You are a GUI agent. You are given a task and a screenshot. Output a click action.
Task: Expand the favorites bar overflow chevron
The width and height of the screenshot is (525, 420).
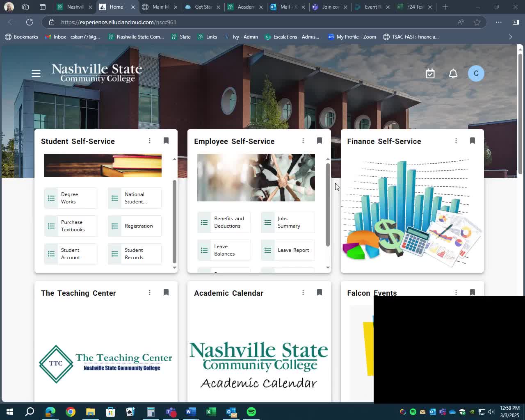click(510, 37)
